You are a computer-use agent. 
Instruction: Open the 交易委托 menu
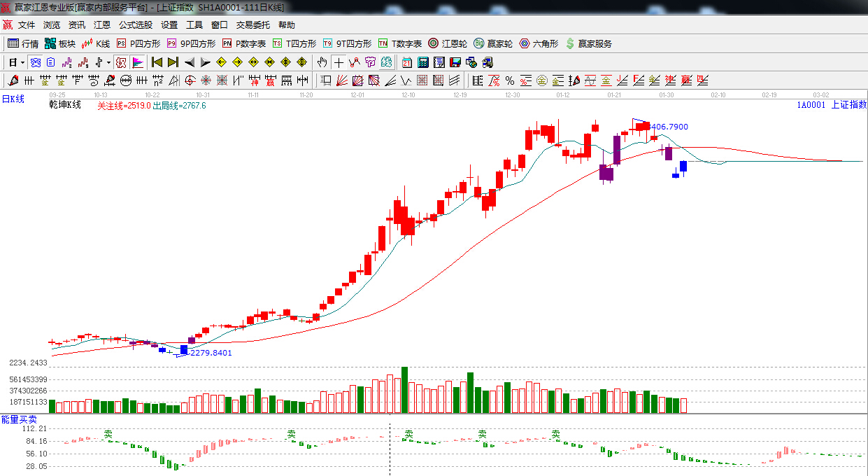252,25
